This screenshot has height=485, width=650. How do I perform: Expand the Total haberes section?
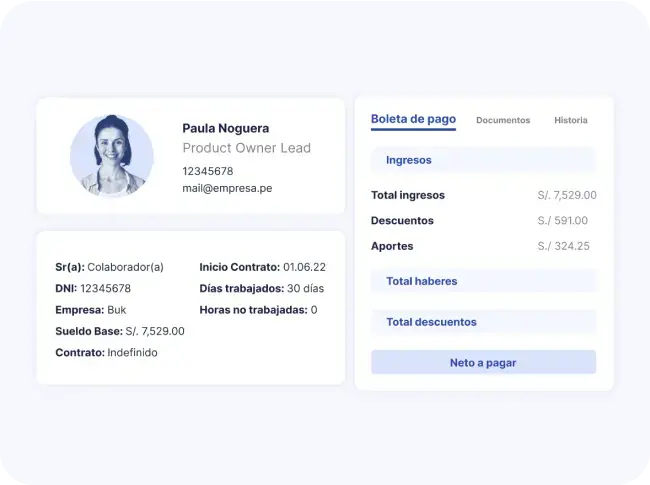483,281
